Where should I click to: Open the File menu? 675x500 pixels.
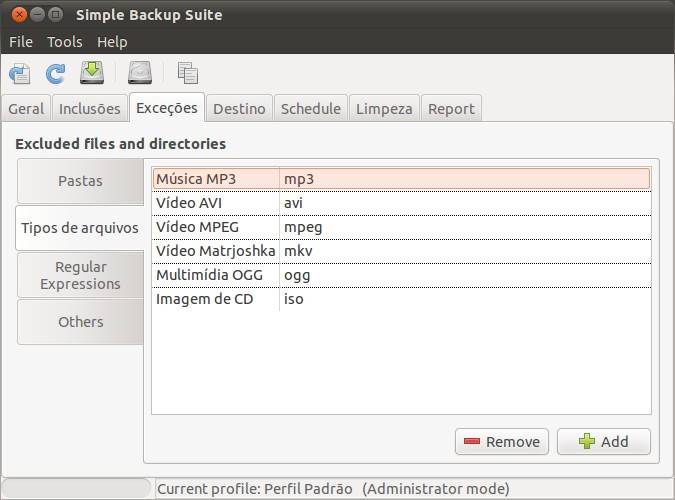[x=21, y=42]
